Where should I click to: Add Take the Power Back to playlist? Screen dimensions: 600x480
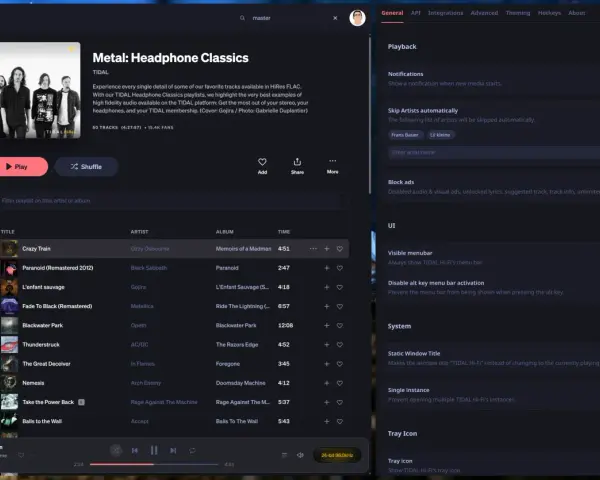[x=327, y=402]
